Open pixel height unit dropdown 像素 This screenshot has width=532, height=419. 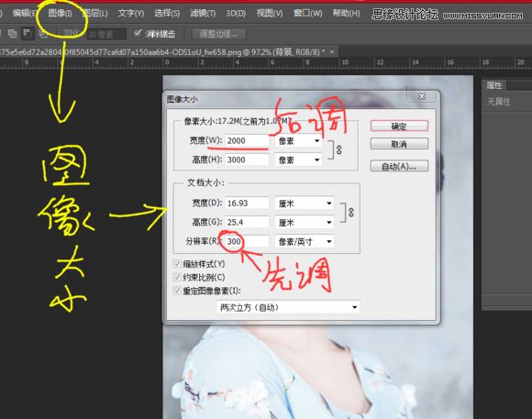pyautogui.click(x=298, y=160)
